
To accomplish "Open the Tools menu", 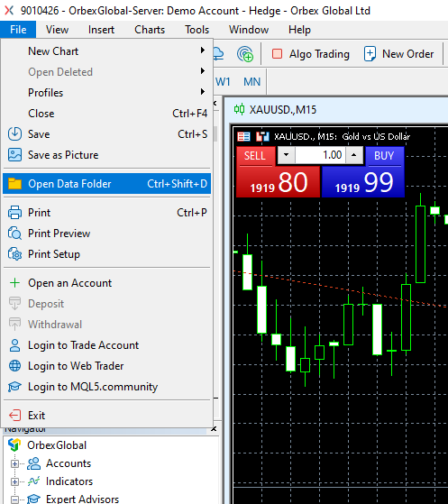I will point(197,30).
